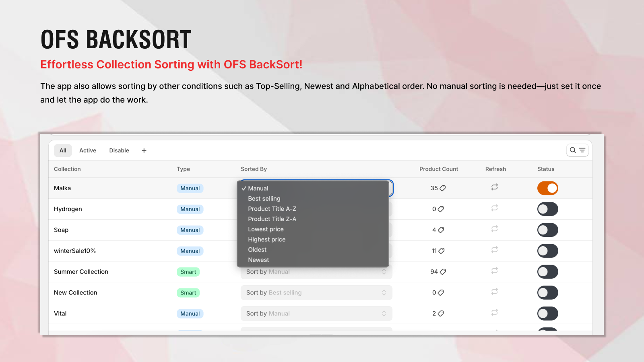Refresh the Malka collection

pyautogui.click(x=495, y=187)
